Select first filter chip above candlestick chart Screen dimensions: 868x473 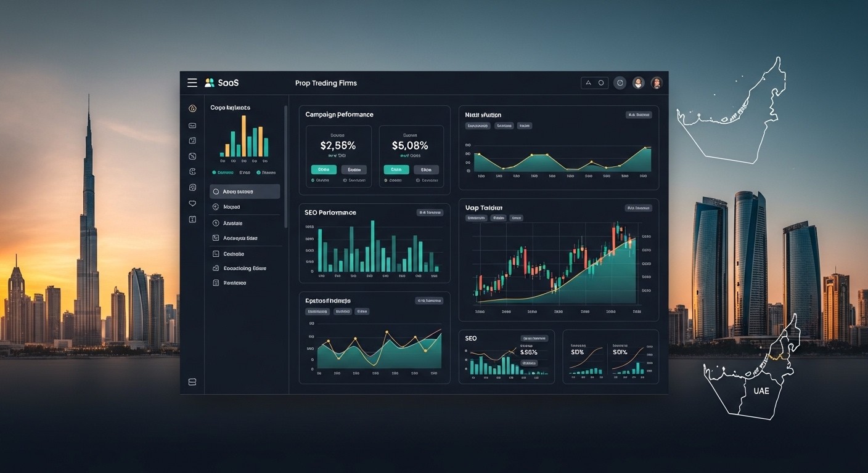pos(477,218)
